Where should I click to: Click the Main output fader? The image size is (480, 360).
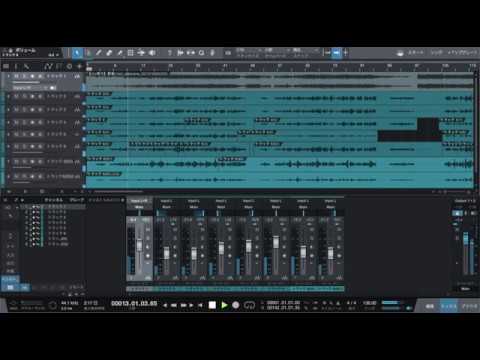tap(466, 239)
